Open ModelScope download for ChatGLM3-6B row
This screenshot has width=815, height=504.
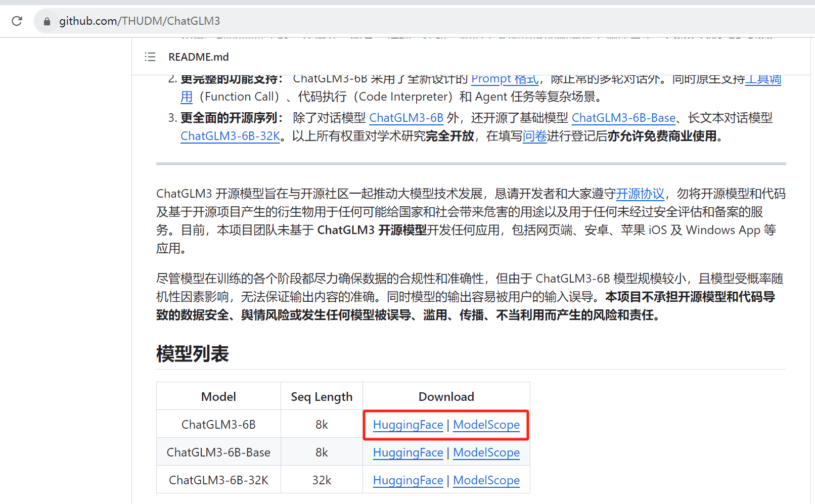486,425
